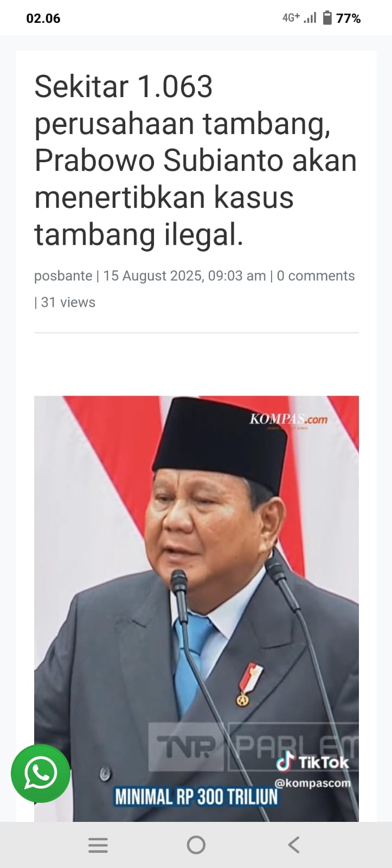Viewport: 392px width, 868px height.
Task: Open recent apps via the three-line icon
Action: pyautogui.click(x=98, y=845)
